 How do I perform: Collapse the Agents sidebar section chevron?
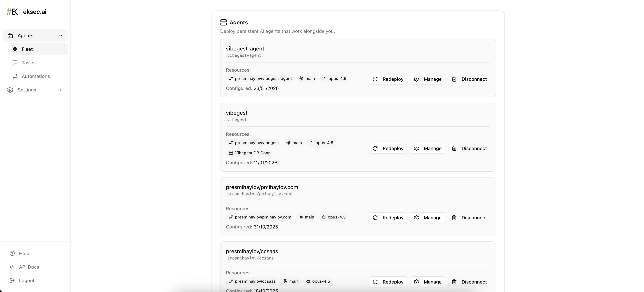[x=61, y=36]
